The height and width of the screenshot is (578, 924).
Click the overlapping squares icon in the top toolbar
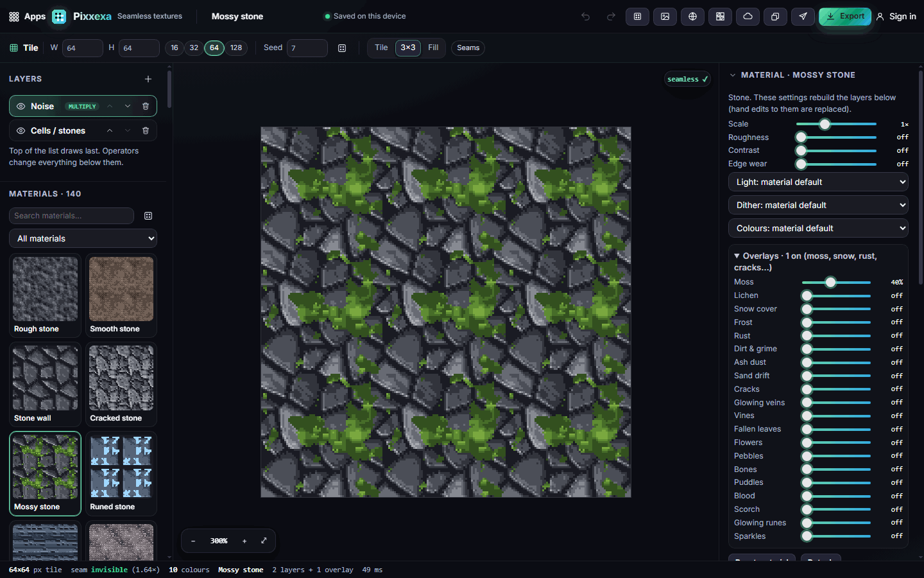click(775, 17)
